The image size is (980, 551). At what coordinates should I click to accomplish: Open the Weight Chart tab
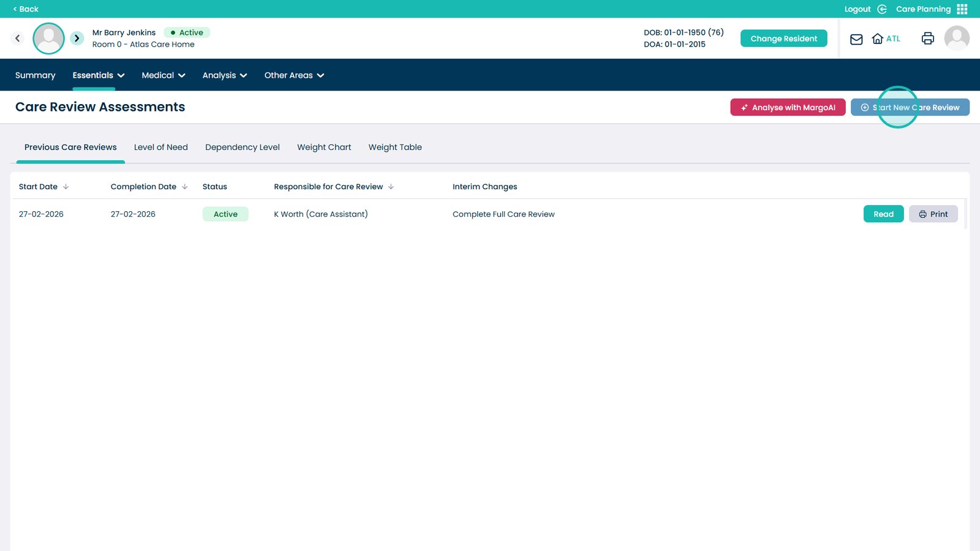tap(324, 148)
